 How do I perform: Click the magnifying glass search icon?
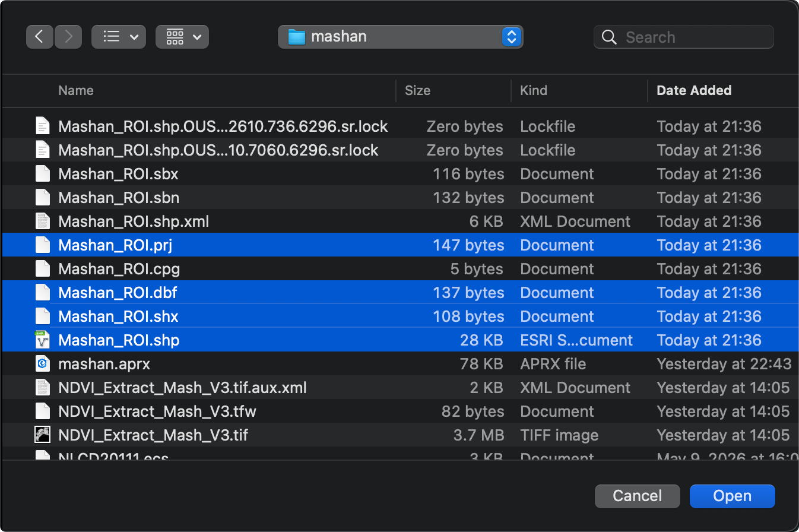click(x=609, y=37)
